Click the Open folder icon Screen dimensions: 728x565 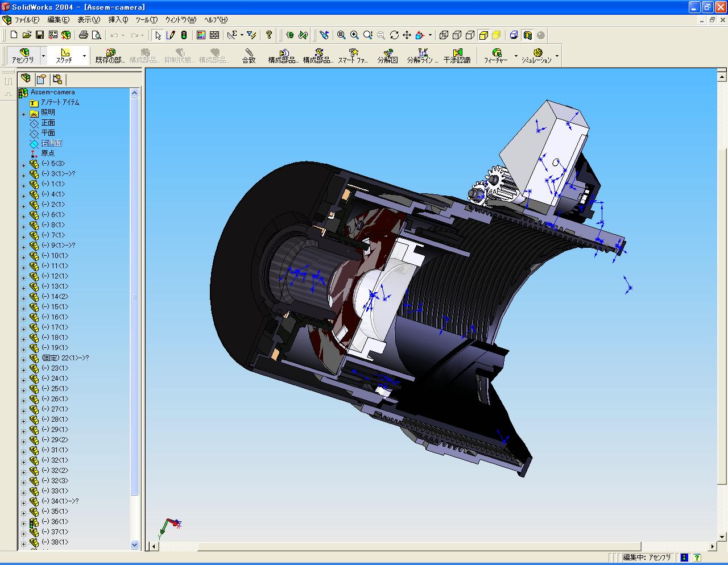[x=27, y=35]
